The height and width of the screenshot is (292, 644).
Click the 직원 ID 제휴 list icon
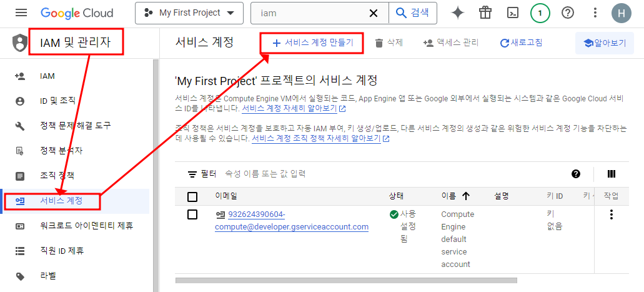tap(20, 251)
